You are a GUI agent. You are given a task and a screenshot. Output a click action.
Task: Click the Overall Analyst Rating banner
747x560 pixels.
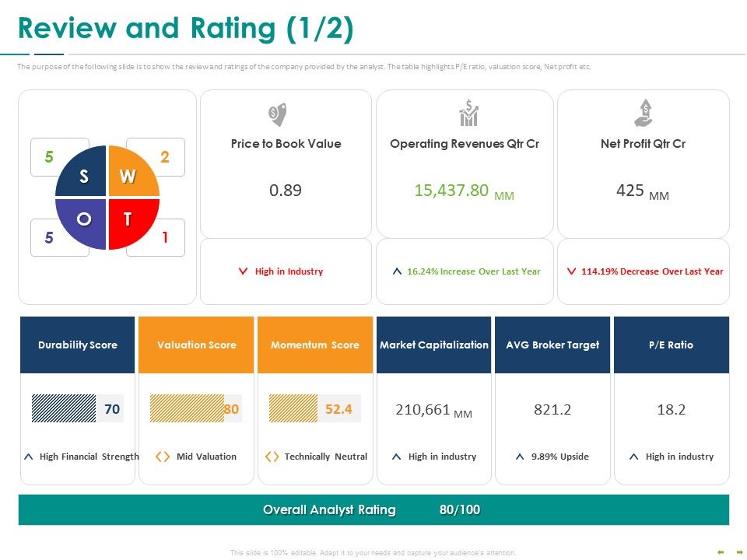pos(373,509)
